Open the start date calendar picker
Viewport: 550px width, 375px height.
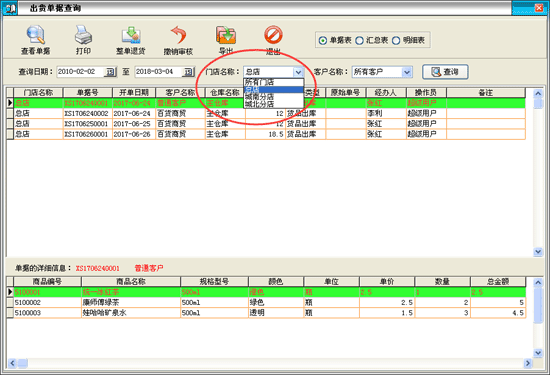110,72
